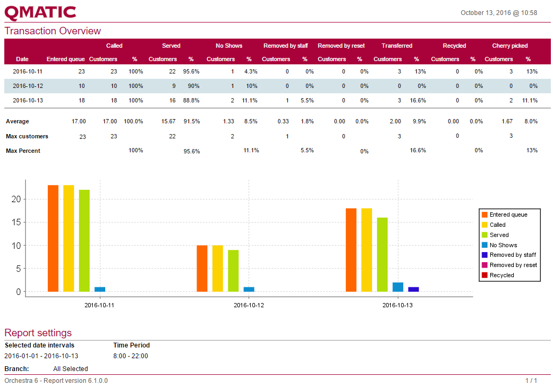Click the orange Entered queue legend swatch
This screenshot has width=553, height=392.
[x=484, y=215]
